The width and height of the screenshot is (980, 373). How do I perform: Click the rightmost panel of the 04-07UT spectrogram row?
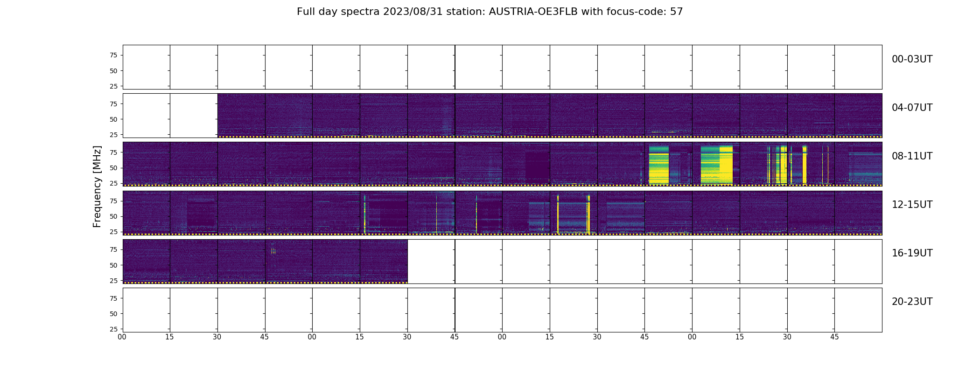click(x=858, y=116)
